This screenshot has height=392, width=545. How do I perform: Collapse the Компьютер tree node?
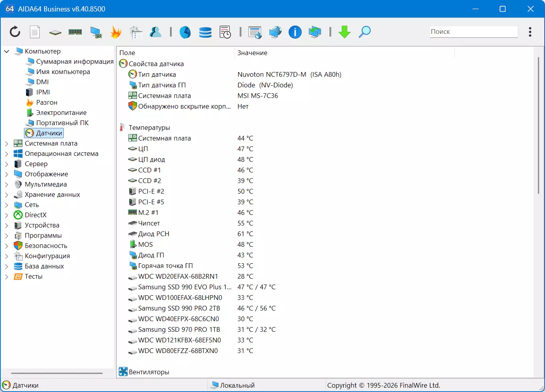(7, 51)
